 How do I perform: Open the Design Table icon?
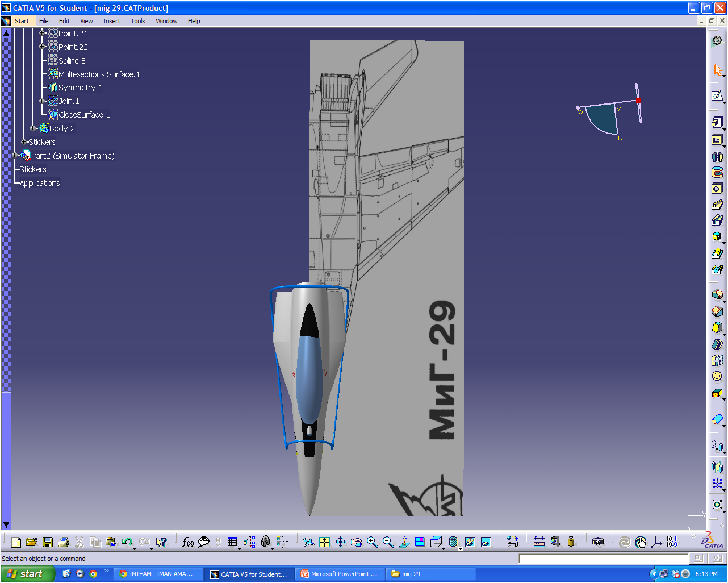(x=232, y=542)
